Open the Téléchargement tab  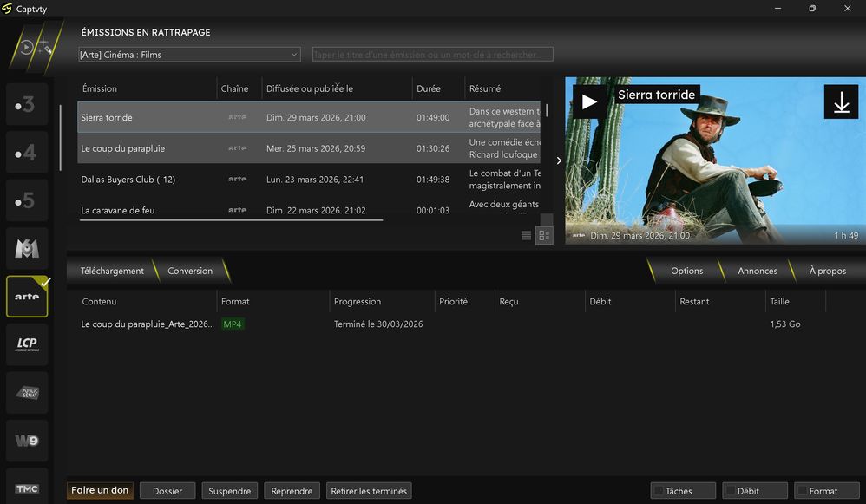coord(112,271)
